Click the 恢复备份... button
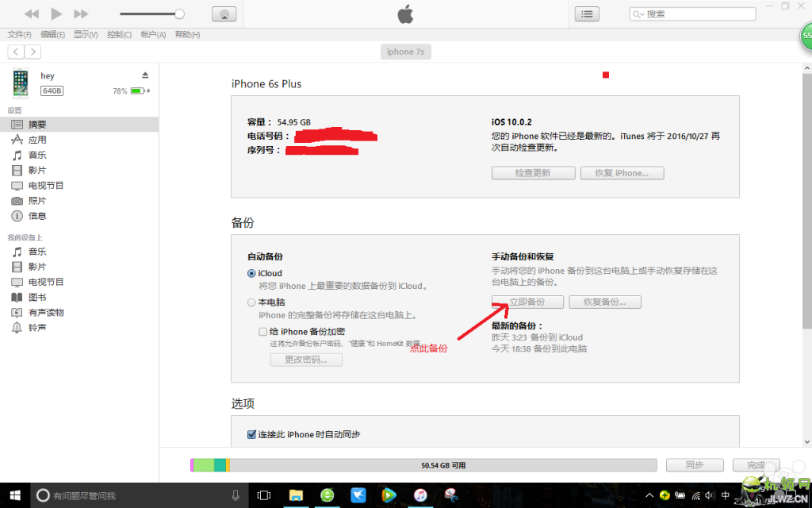Viewport: 812px width, 508px height. click(x=605, y=302)
